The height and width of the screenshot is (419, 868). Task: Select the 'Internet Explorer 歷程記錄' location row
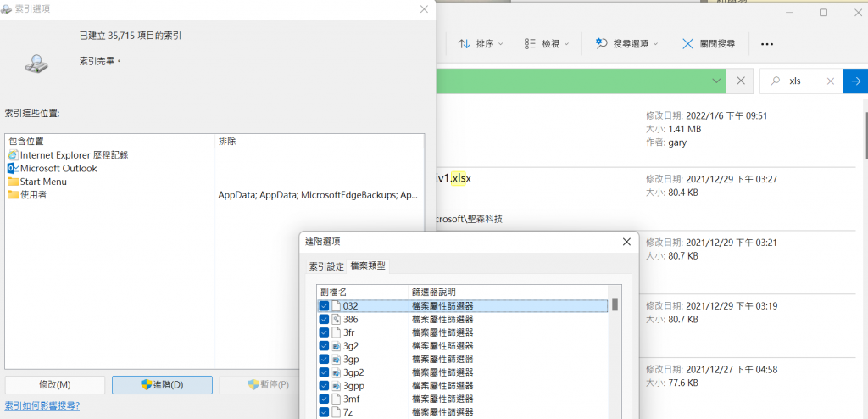111,155
